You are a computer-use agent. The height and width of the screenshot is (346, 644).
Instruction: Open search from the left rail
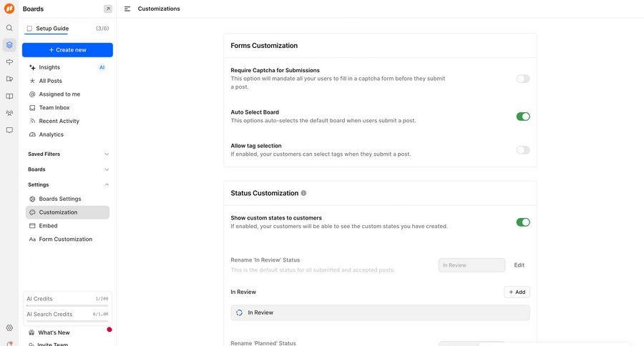(9, 28)
